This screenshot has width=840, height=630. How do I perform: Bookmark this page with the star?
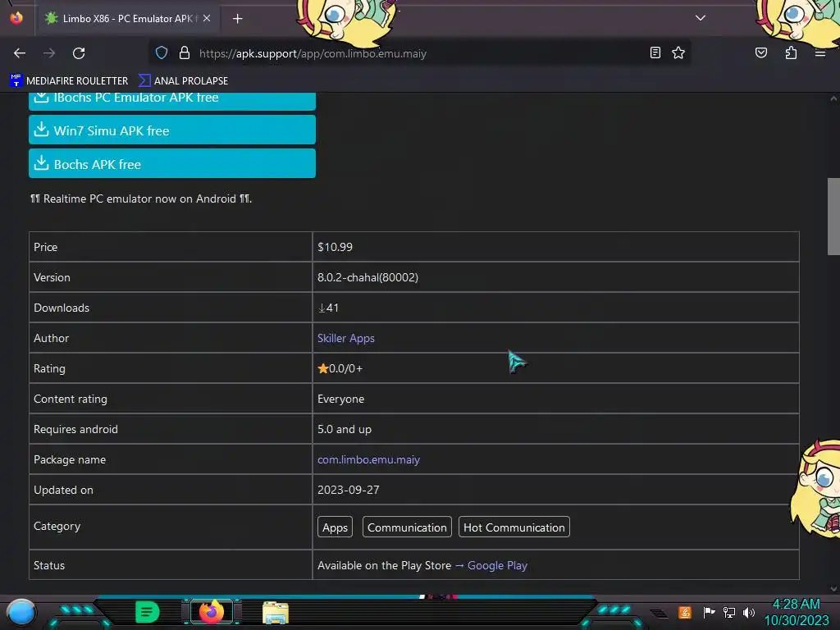[x=678, y=53]
